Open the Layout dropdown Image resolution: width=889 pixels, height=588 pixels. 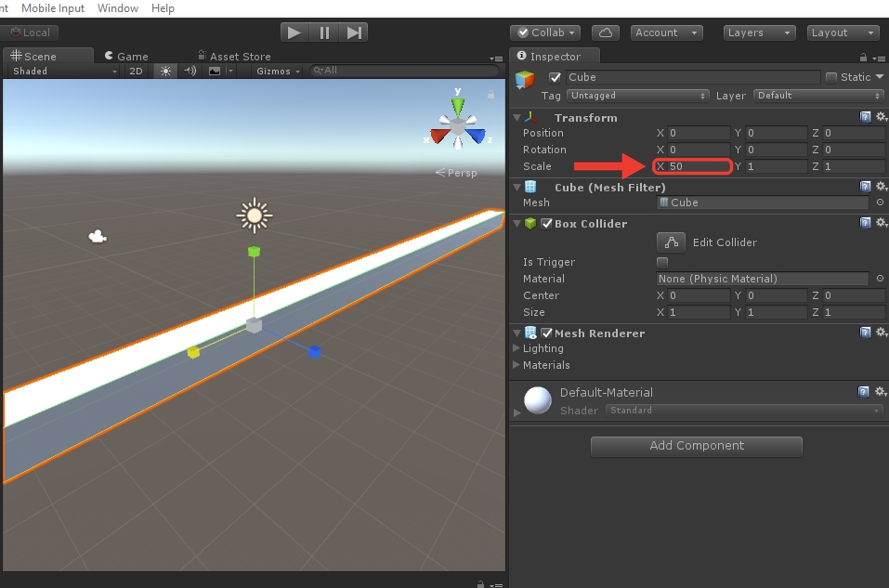pyautogui.click(x=843, y=33)
